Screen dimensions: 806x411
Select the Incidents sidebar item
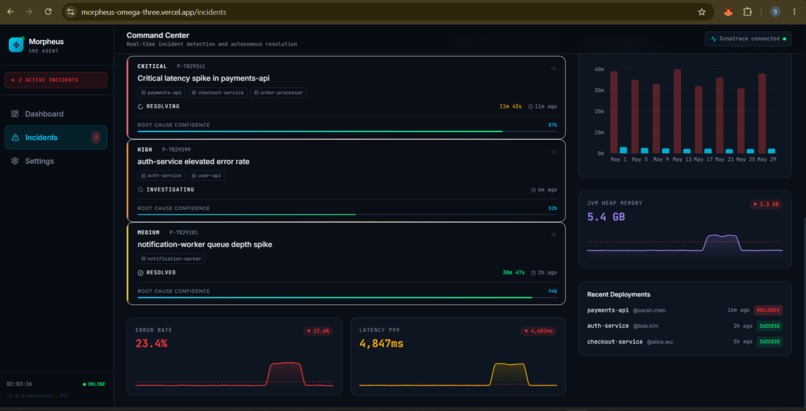coord(56,137)
